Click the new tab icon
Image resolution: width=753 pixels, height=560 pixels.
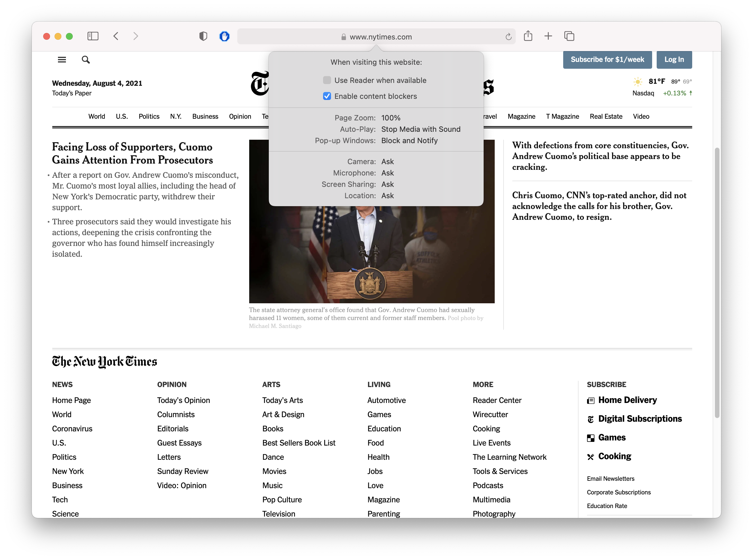(549, 37)
